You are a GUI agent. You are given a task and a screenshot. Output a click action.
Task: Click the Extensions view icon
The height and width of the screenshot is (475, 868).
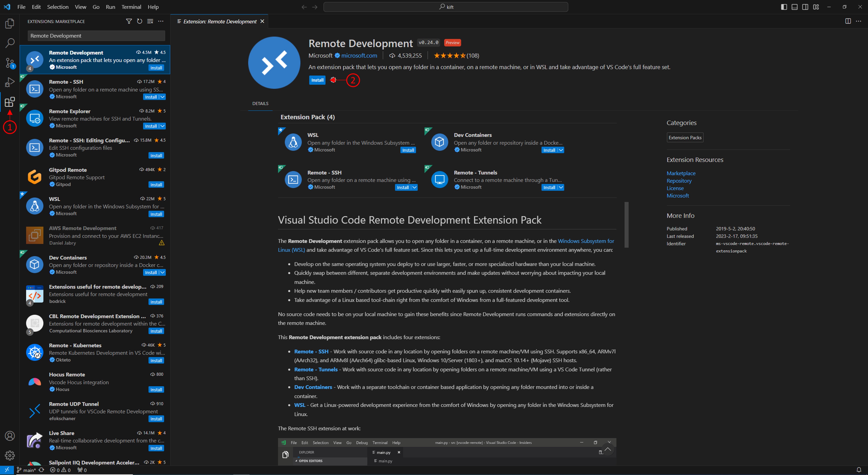[x=10, y=102]
